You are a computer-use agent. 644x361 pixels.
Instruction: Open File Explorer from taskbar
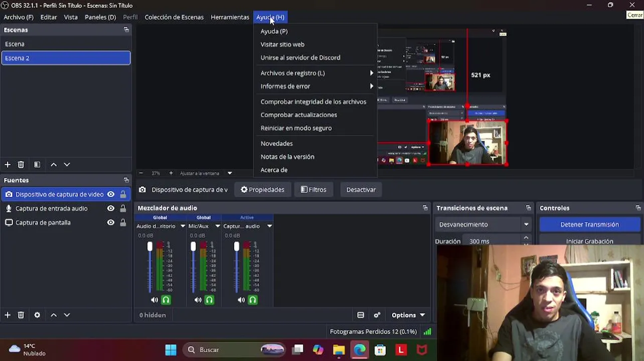[339, 349]
